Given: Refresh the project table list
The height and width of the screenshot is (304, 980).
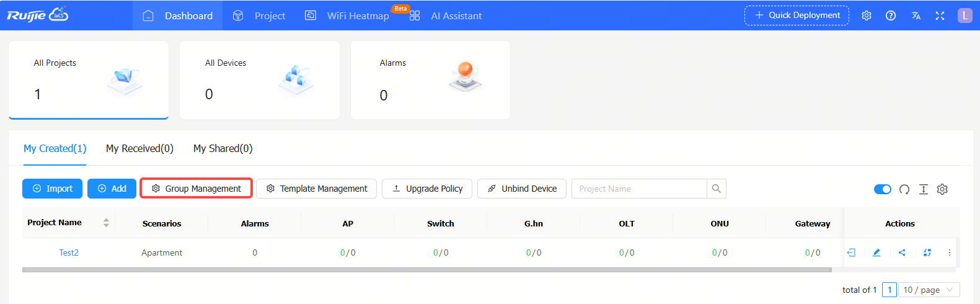Looking at the screenshot, I should (x=904, y=189).
